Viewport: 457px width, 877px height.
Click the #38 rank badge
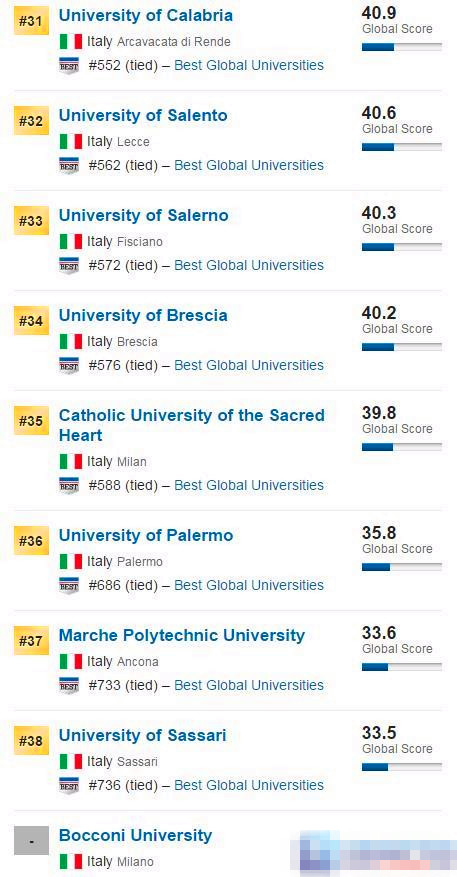[x=31, y=741]
